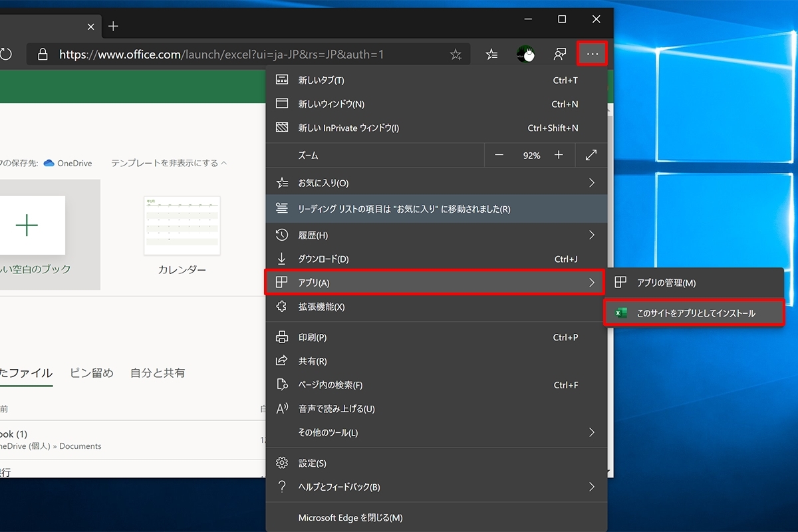The height and width of the screenshot is (532, 798).
Task: Open ダウンロード(D) menu entry
Action: click(x=436, y=259)
